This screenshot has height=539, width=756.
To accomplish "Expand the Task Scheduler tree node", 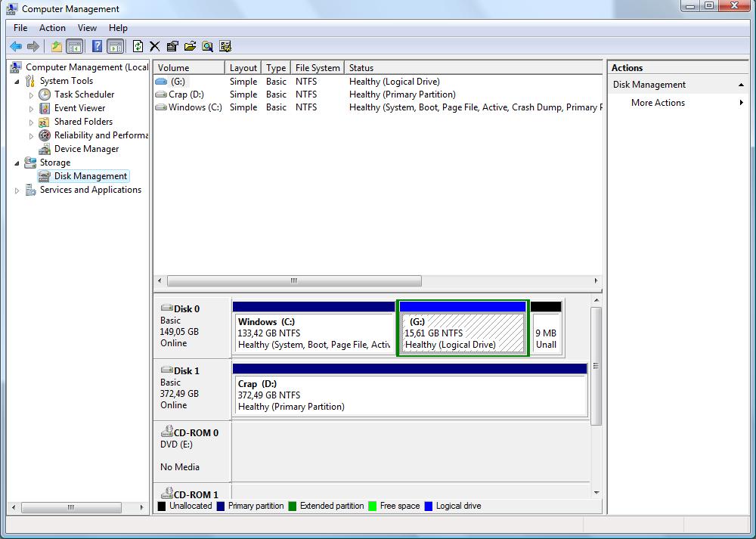I will 31,95.
